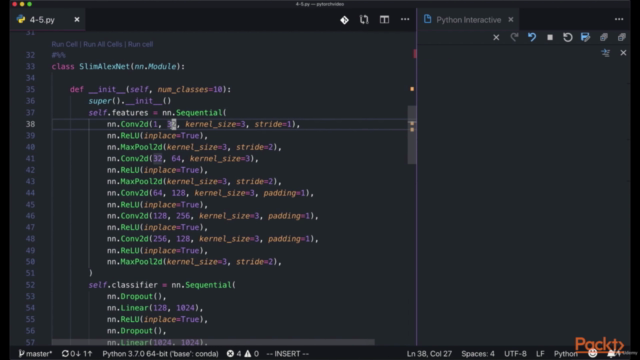This screenshot has width=640, height=360.
Task: Click the #%% cell marker on line 32
Action: coord(58,55)
